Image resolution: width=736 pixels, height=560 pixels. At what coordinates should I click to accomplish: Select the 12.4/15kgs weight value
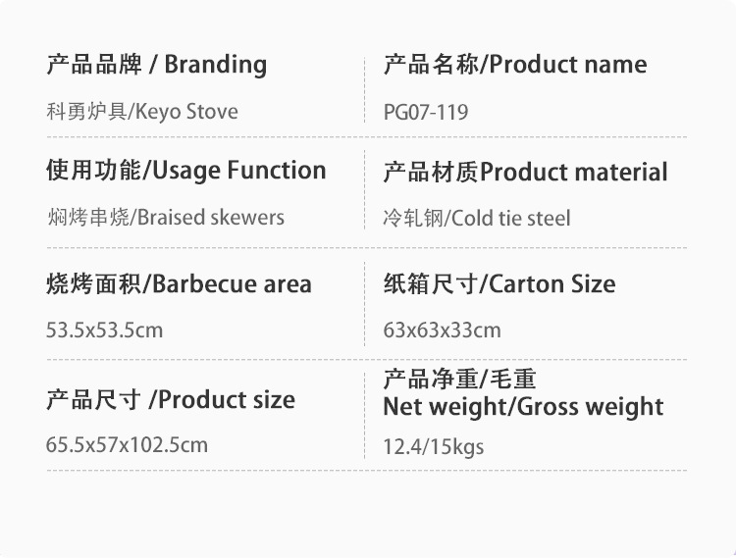[433, 447]
